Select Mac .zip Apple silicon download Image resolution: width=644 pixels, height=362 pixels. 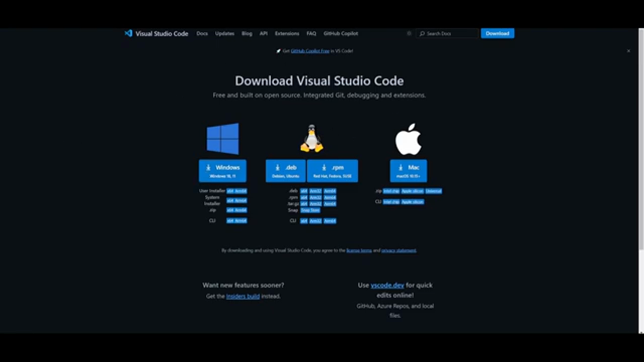[413, 191]
